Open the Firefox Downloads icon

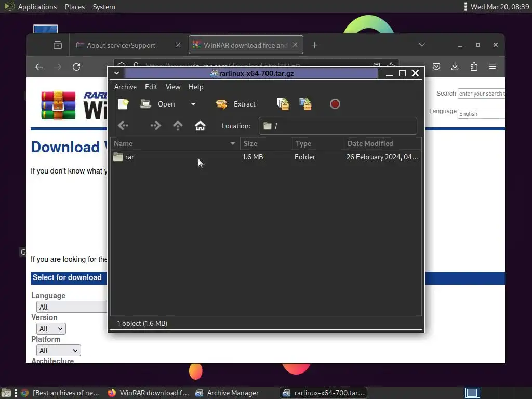click(455, 66)
